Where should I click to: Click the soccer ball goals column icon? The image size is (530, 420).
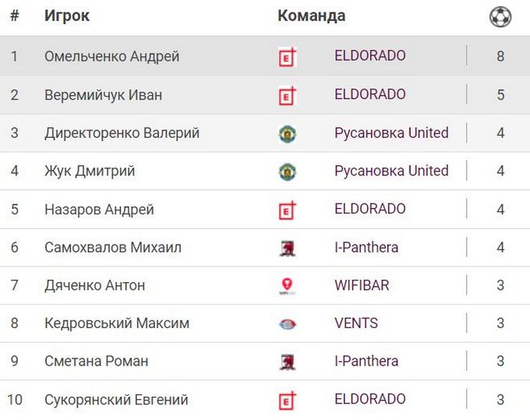click(500, 17)
